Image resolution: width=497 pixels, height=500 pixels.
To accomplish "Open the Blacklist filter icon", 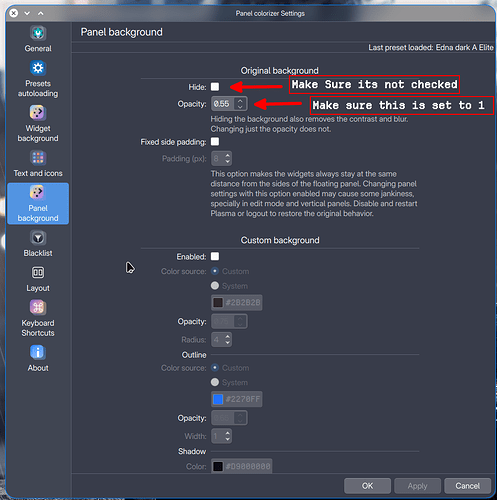I will tap(38, 238).
